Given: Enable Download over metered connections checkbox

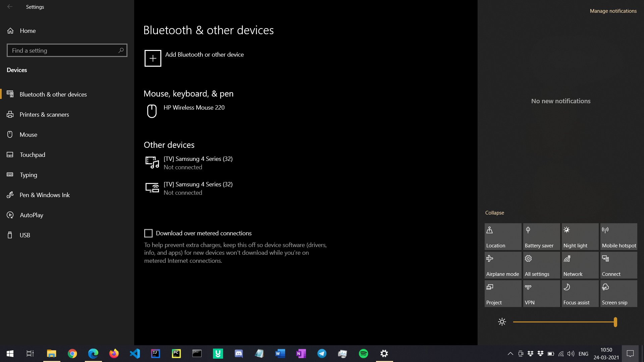Looking at the screenshot, I should 148,233.
